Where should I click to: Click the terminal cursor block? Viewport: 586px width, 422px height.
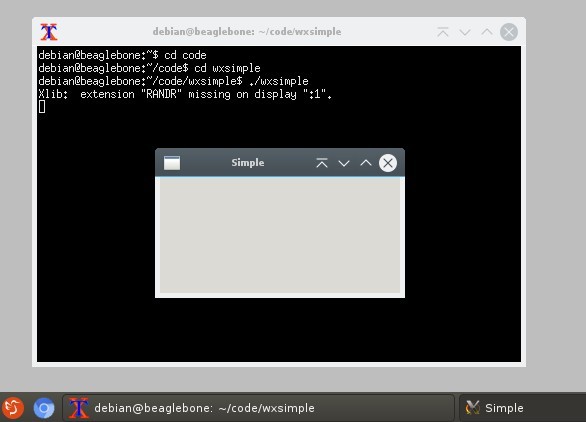click(x=42, y=107)
